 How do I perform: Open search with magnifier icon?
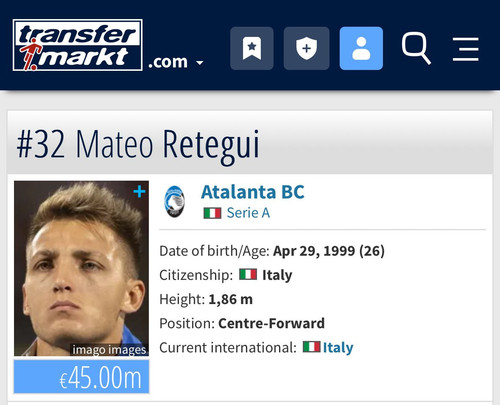pos(416,48)
